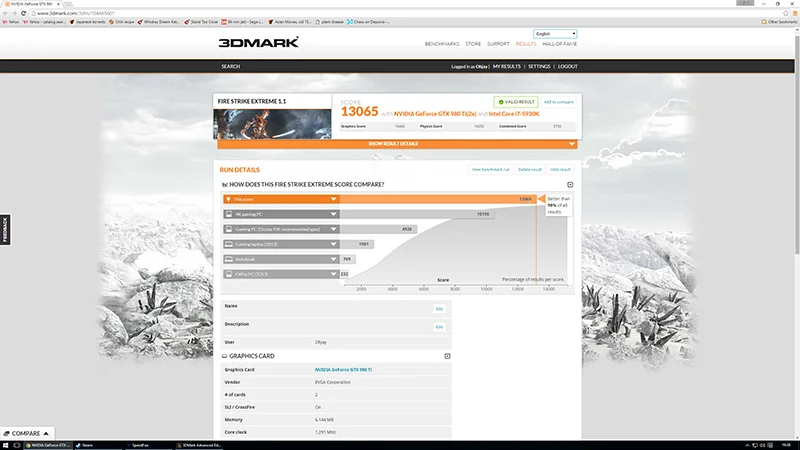Click Edit button next to Name
The image size is (800, 450).
point(439,309)
